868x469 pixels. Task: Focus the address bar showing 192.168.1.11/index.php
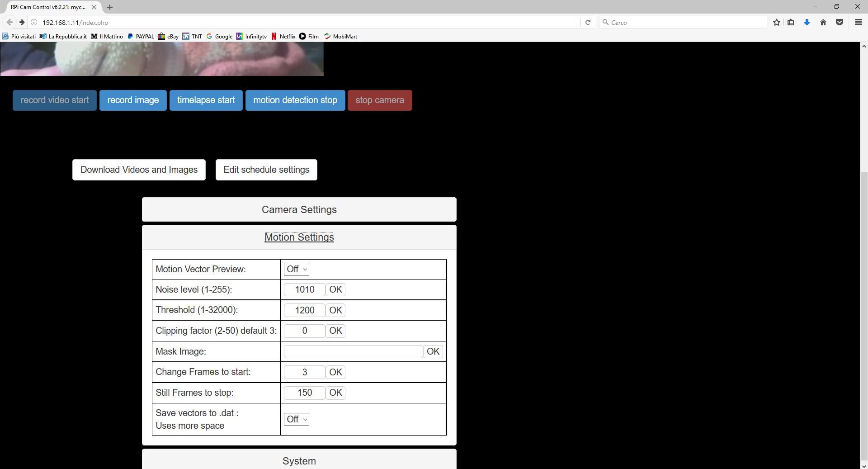point(303,22)
